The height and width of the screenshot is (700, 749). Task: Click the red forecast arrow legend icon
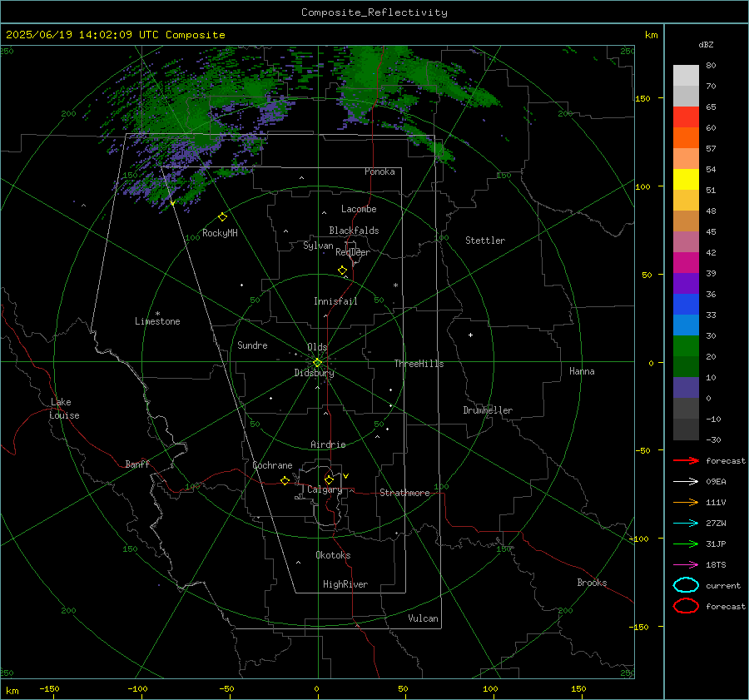686,460
